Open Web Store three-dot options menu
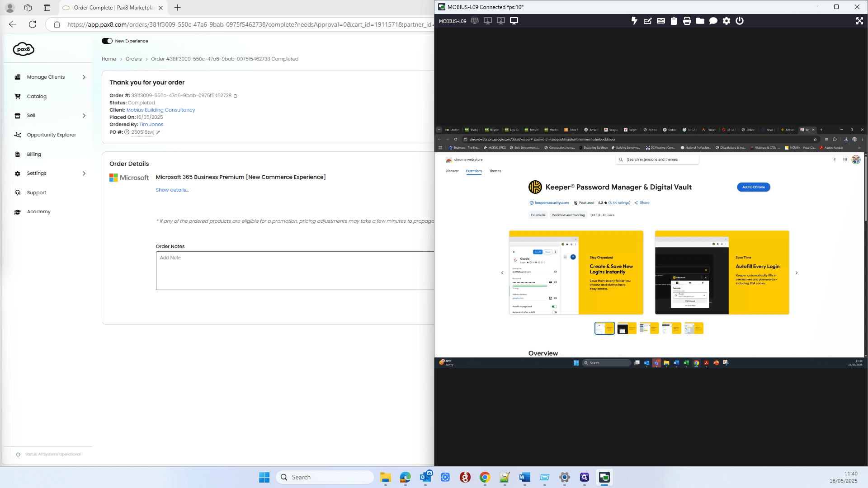Image resolution: width=868 pixels, height=488 pixels. tap(835, 160)
